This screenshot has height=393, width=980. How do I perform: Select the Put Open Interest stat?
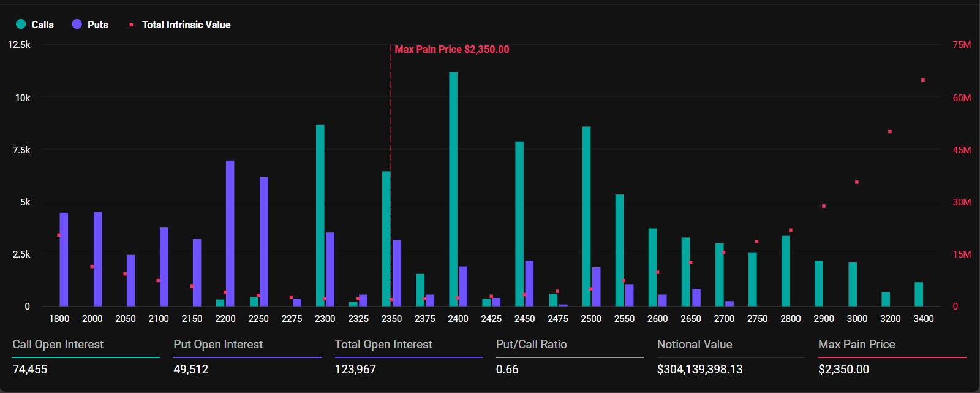coord(218,345)
